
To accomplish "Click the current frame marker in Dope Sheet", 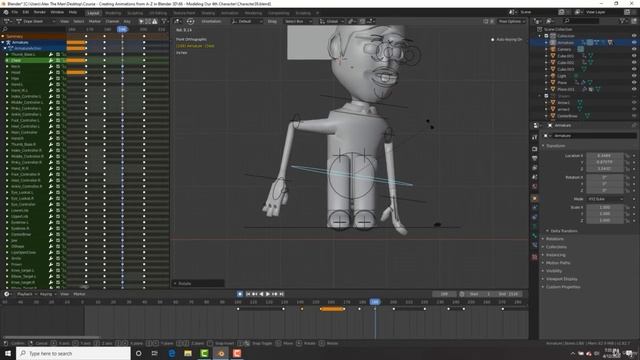I will click(122, 29).
